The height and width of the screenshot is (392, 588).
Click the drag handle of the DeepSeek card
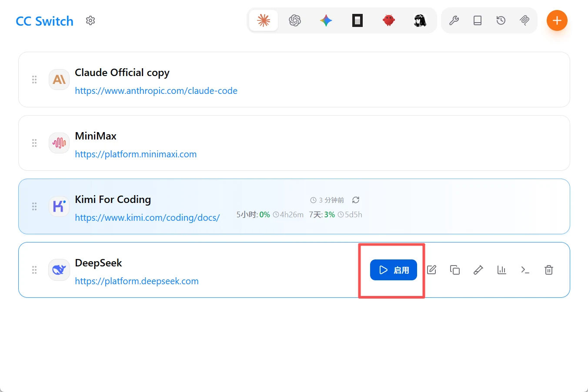[x=34, y=270]
